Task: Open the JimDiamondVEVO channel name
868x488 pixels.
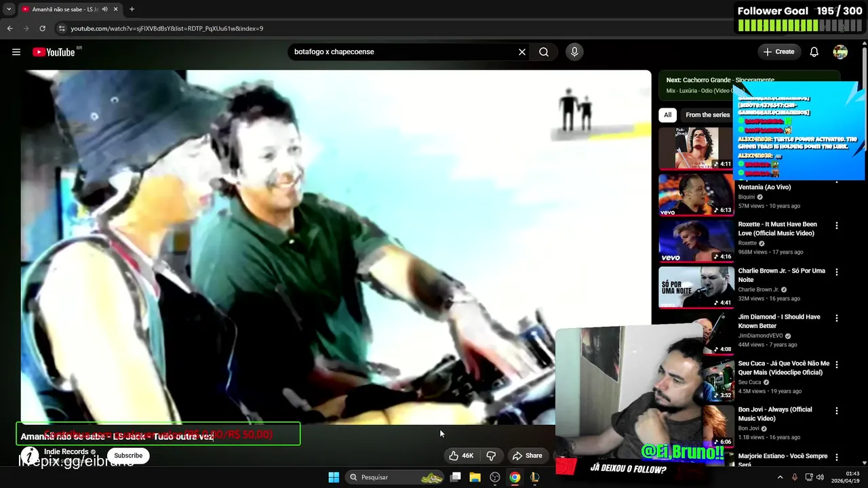Action: click(760, 336)
